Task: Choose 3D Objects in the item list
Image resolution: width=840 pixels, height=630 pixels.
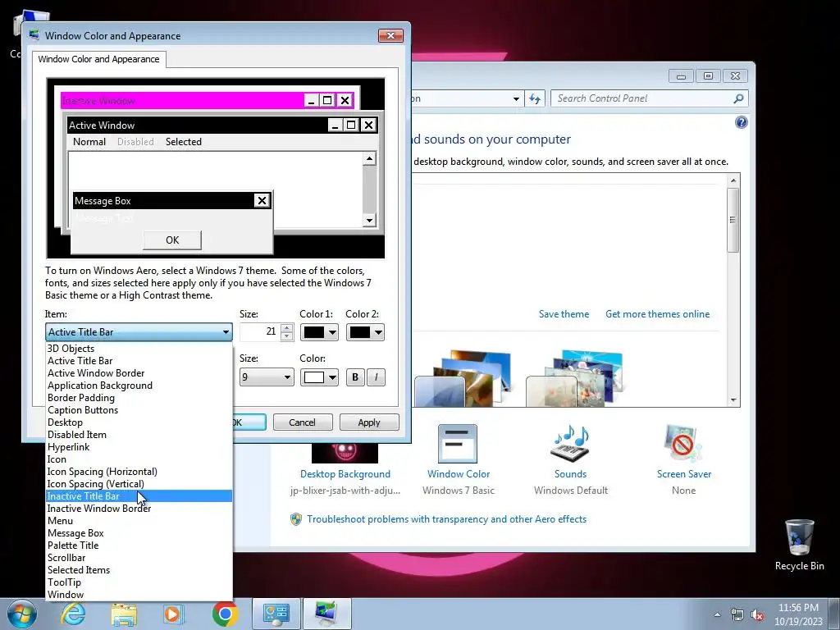Action: pyautogui.click(x=139, y=348)
